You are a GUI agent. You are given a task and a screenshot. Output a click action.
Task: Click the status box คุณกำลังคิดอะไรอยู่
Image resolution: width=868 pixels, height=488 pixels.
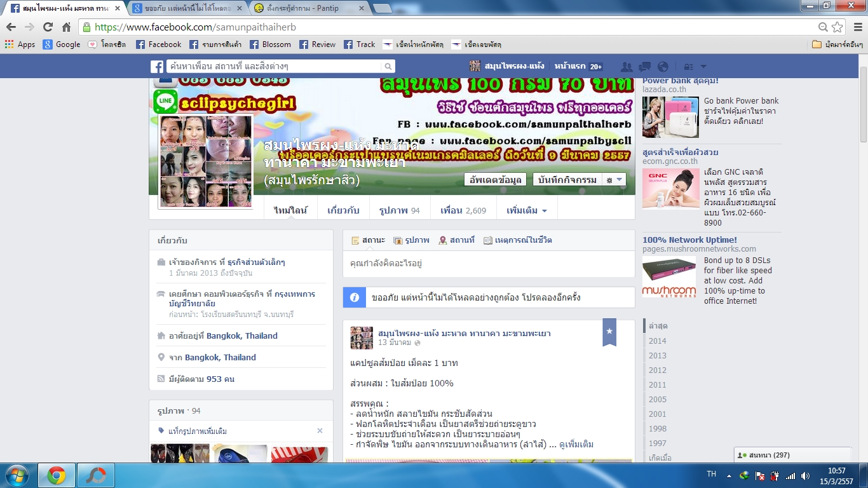click(x=489, y=263)
